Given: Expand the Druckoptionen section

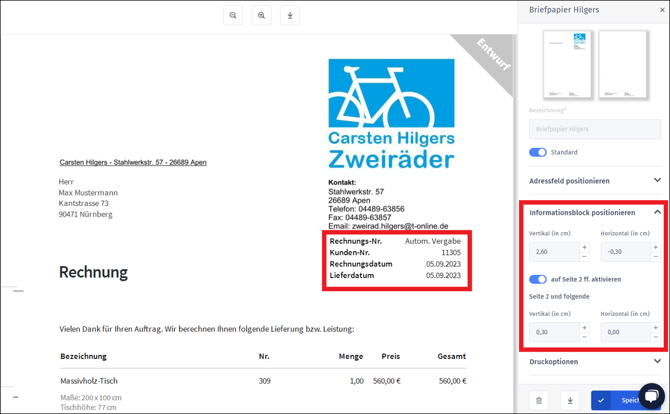Looking at the screenshot, I should [657, 362].
